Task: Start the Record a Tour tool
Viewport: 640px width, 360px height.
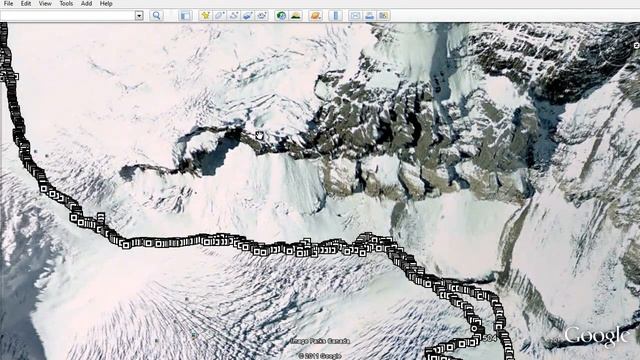Action: pos(262,16)
